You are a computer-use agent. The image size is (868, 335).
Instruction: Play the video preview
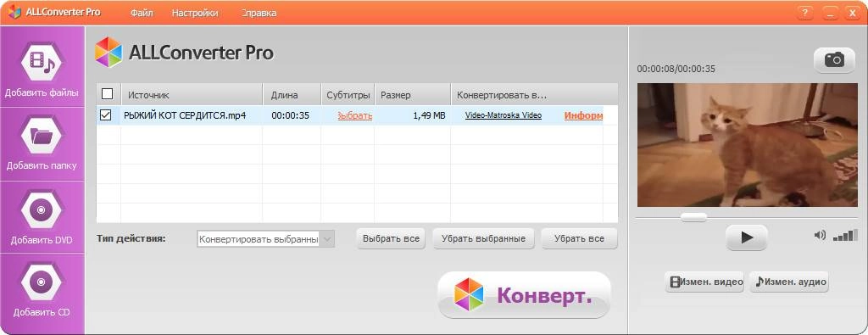[746, 237]
